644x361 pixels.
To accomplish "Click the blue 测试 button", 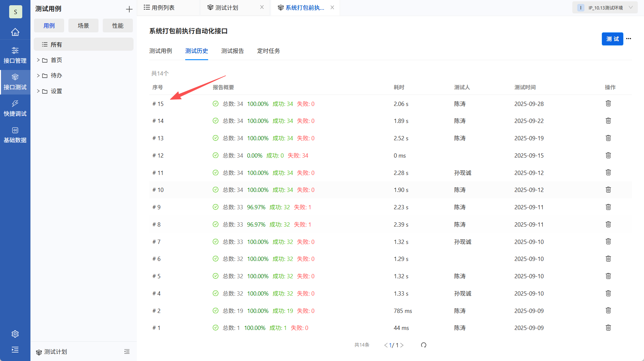I will tap(612, 39).
